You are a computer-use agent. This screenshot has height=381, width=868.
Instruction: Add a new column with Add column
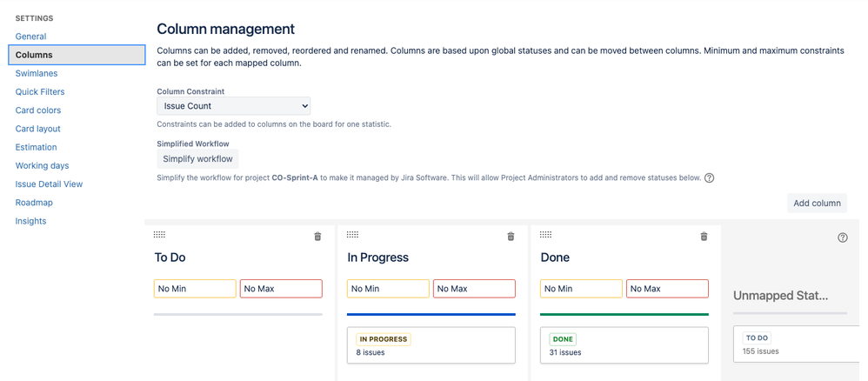pyautogui.click(x=817, y=204)
